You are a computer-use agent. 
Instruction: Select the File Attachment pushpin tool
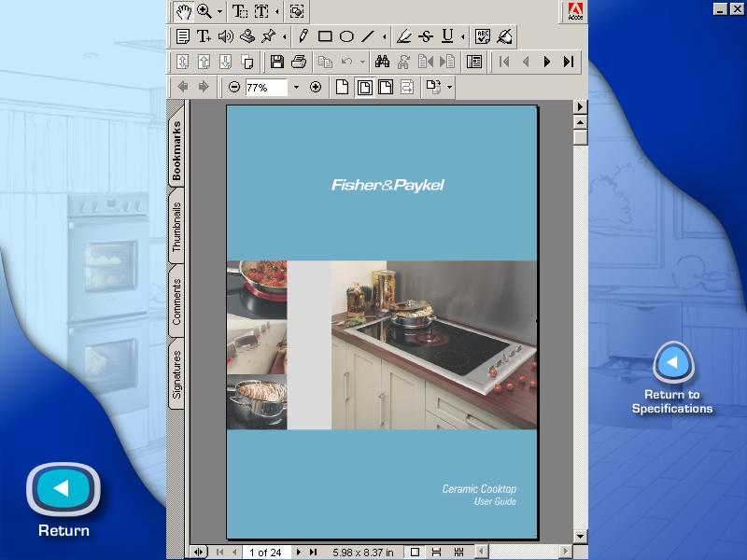click(269, 36)
